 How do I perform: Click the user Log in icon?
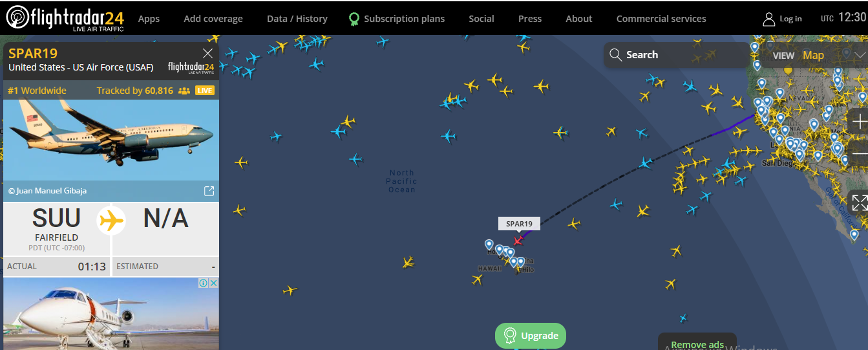coord(768,19)
